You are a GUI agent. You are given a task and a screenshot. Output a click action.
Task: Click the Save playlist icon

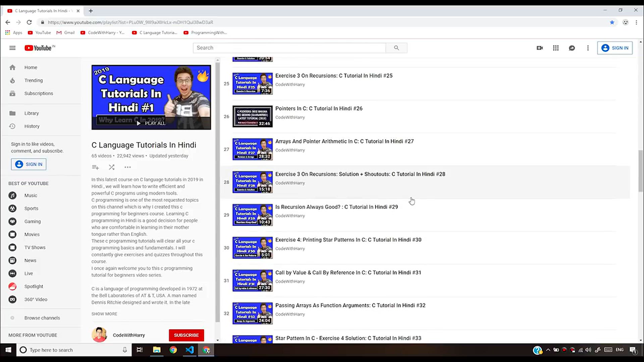(x=95, y=167)
